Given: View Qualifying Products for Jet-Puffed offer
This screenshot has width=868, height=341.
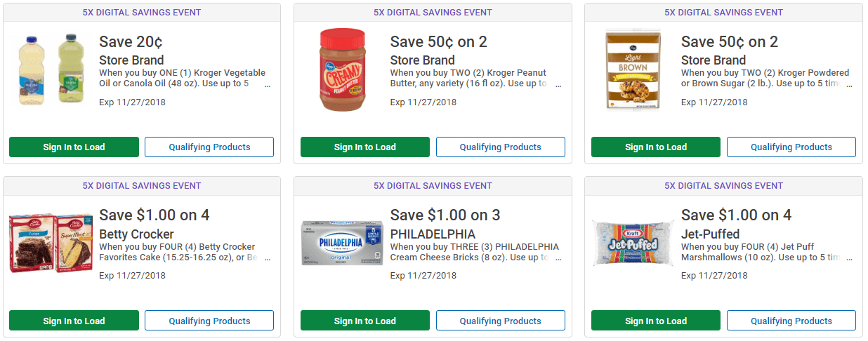Looking at the screenshot, I should (791, 321).
